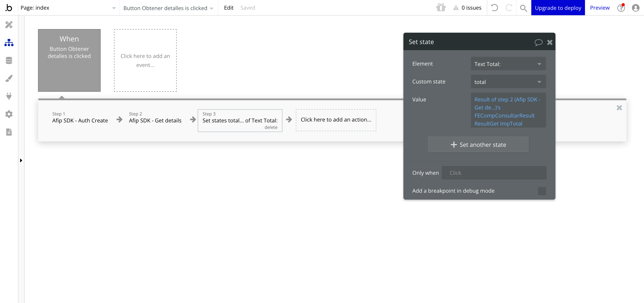Screen dimensions: 644x303
Task: Open the Workflow tab in sidebar
Action: [x=9, y=43]
